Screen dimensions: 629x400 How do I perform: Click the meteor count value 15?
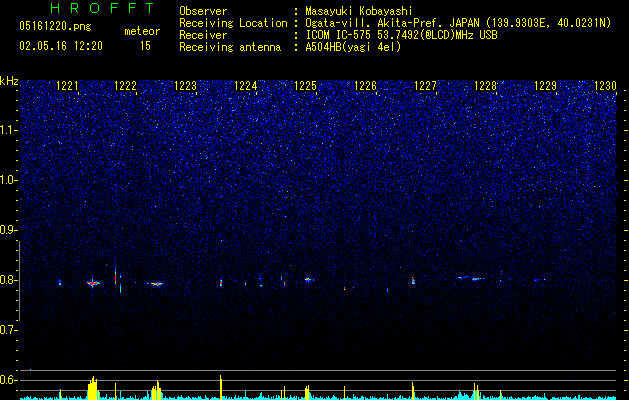[x=145, y=46]
